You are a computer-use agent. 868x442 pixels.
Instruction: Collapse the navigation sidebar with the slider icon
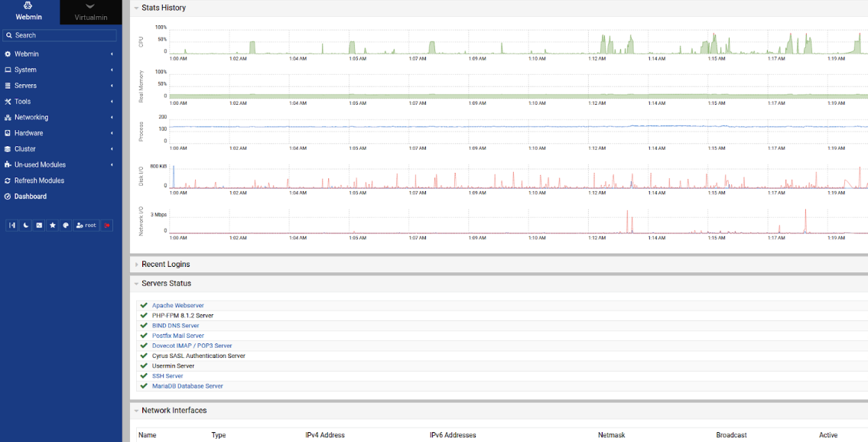12,225
